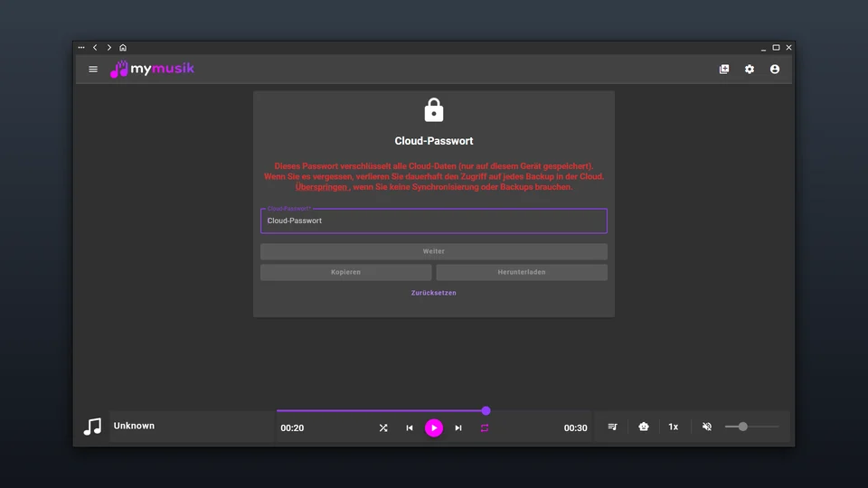Maximize the mymusik window
Screen dimensions: 868x488
[776, 48]
